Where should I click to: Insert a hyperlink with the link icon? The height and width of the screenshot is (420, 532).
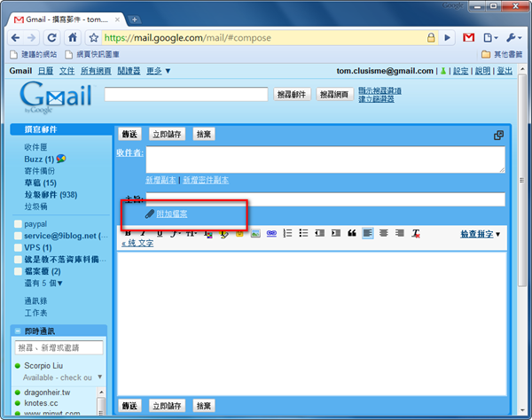pyautogui.click(x=271, y=233)
